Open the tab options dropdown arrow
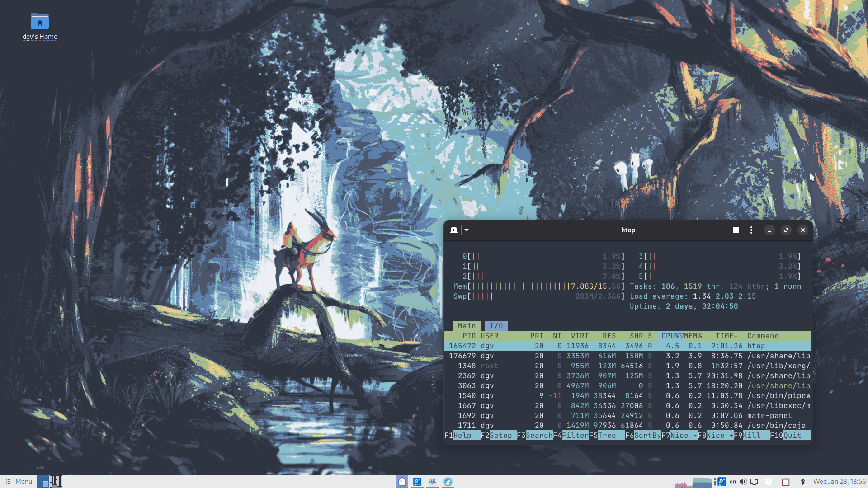Image resolution: width=868 pixels, height=488 pixels. tap(467, 230)
